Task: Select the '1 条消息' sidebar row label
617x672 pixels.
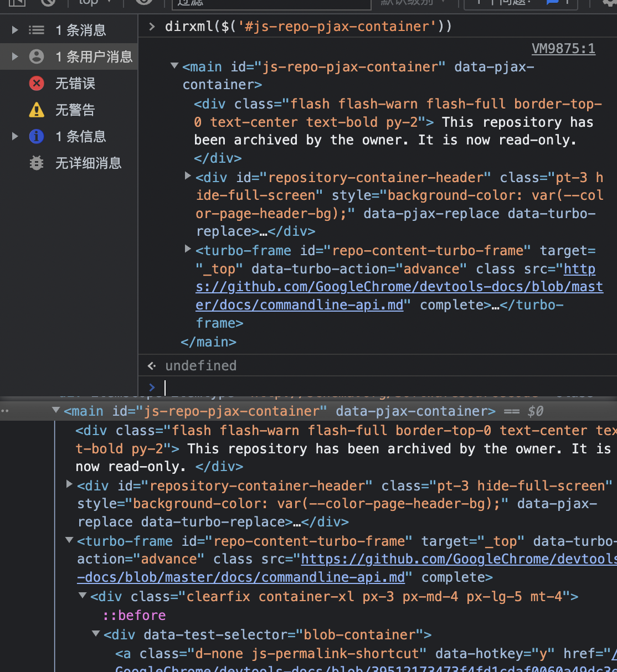Action: click(x=81, y=30)
